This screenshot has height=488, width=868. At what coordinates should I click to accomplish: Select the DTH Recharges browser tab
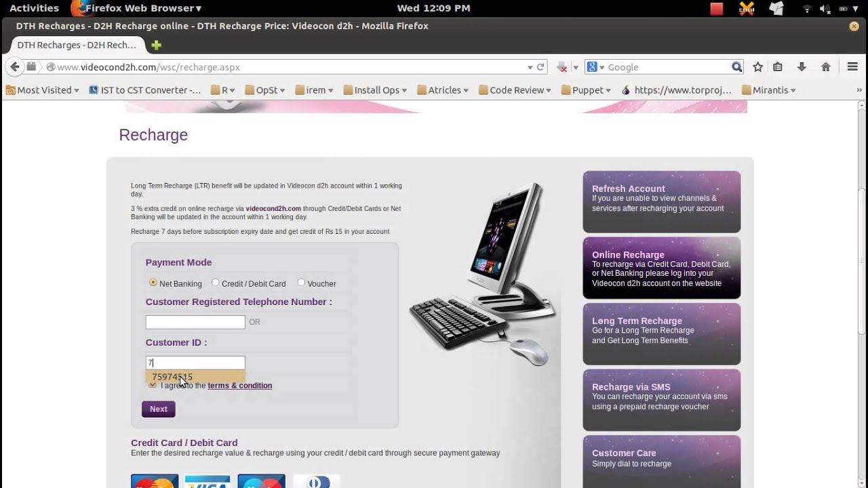click(76, 45)
